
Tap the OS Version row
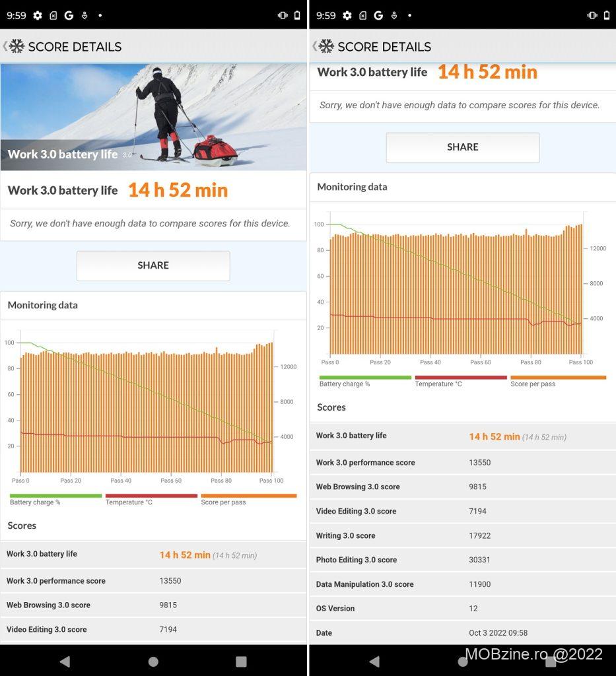coord(462,609)
